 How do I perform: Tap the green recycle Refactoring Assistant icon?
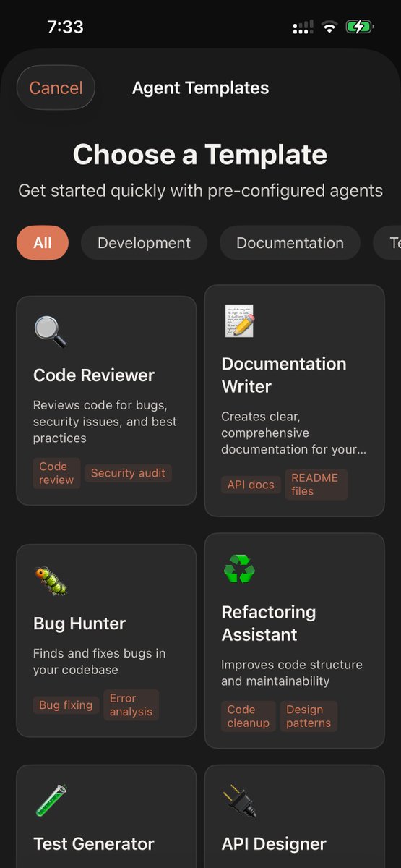point(239,569)
